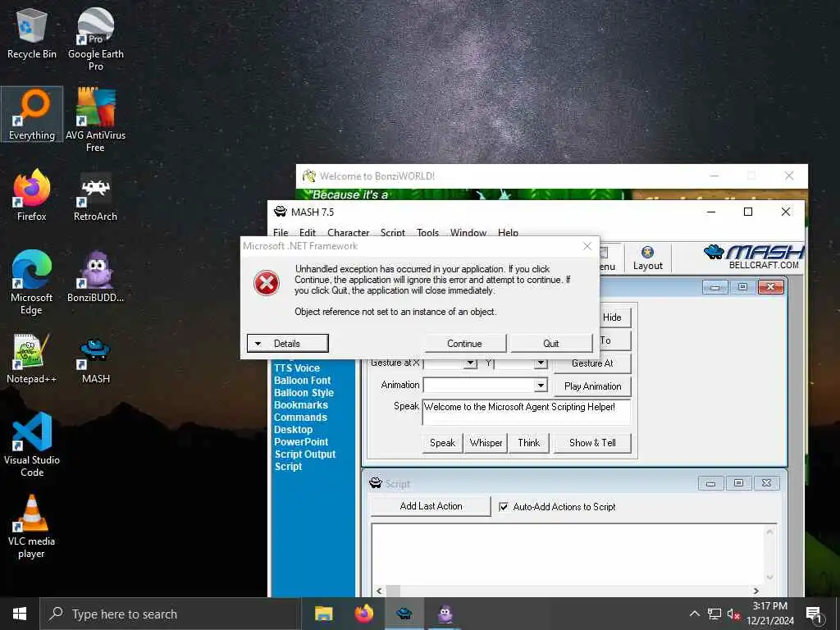840x630 pixels.
Task: Launch Google Earth Pro desktop shortcut
Action: [x=95, y=39]
